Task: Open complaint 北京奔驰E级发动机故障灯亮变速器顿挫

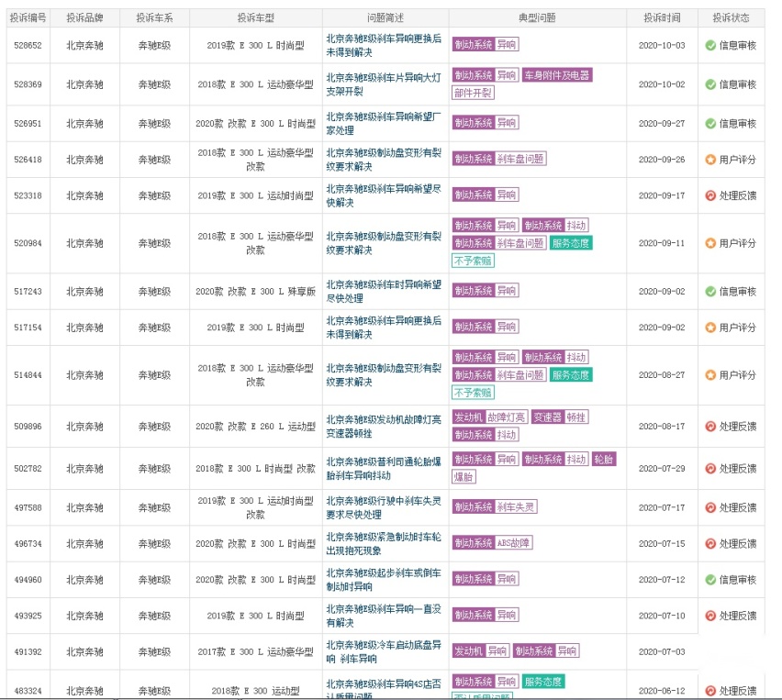Action: 384,427
